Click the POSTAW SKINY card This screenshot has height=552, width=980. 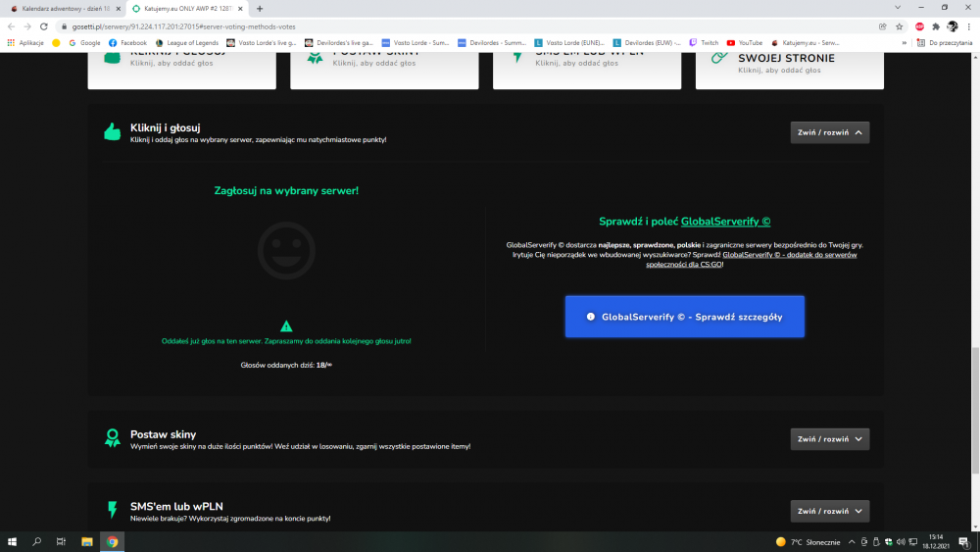pyautogui.click(x=384, y=70)
